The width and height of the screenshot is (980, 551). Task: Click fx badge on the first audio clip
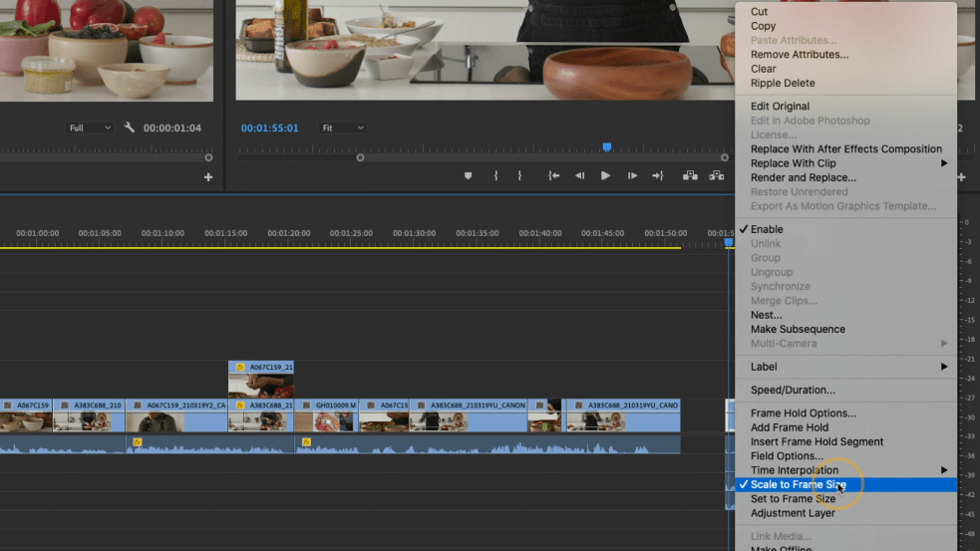coord(138,442)
